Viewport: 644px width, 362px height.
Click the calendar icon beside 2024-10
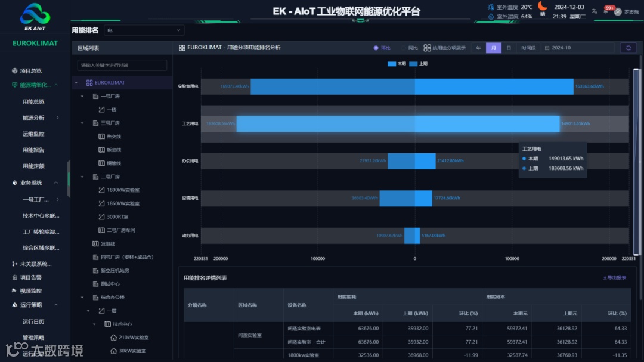point(547,48)
